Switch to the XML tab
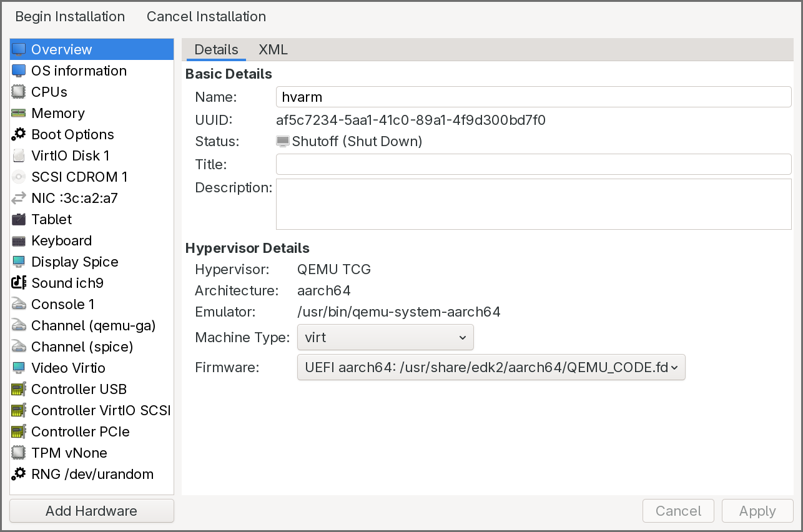803x532 pixels. click(x=273, y=49)
